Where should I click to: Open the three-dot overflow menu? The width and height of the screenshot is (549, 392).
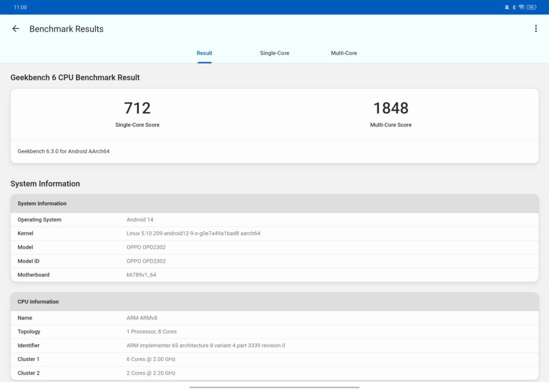tap(536, 29)
